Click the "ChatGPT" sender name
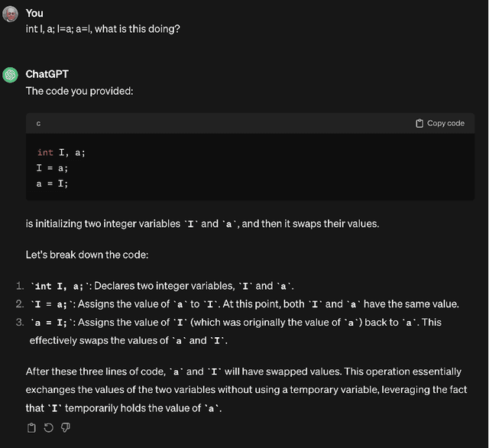This screenshot has height=448, width=489. (47, 74)
